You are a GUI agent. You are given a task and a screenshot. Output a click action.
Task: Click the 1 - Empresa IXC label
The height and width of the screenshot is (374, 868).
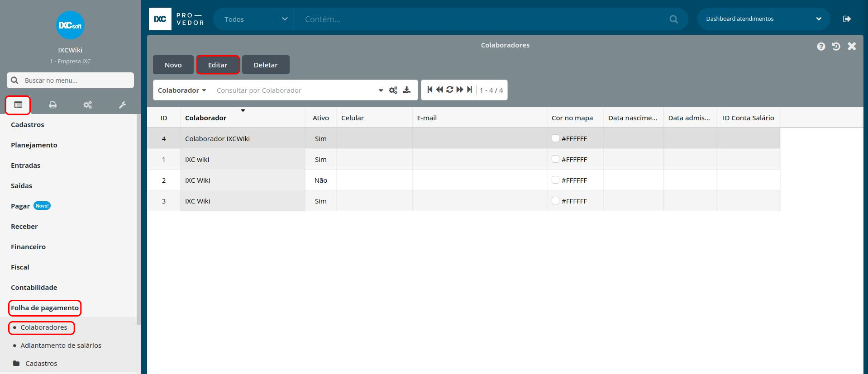(x=70, y=61)
